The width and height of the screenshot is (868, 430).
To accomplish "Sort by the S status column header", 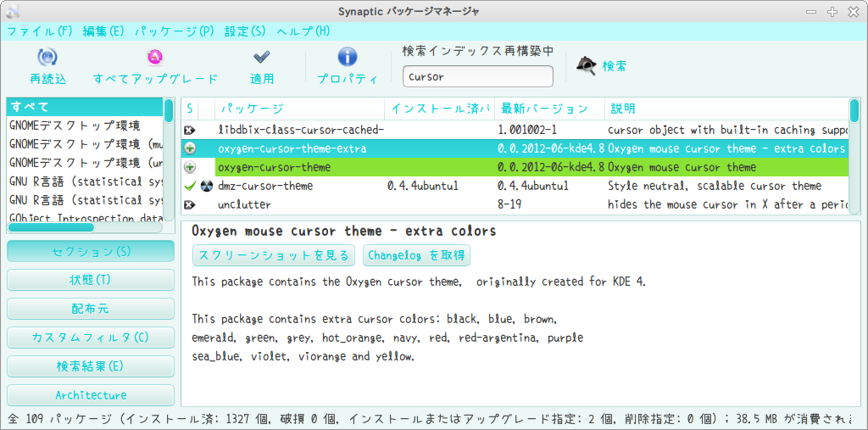I will [189, 109].
